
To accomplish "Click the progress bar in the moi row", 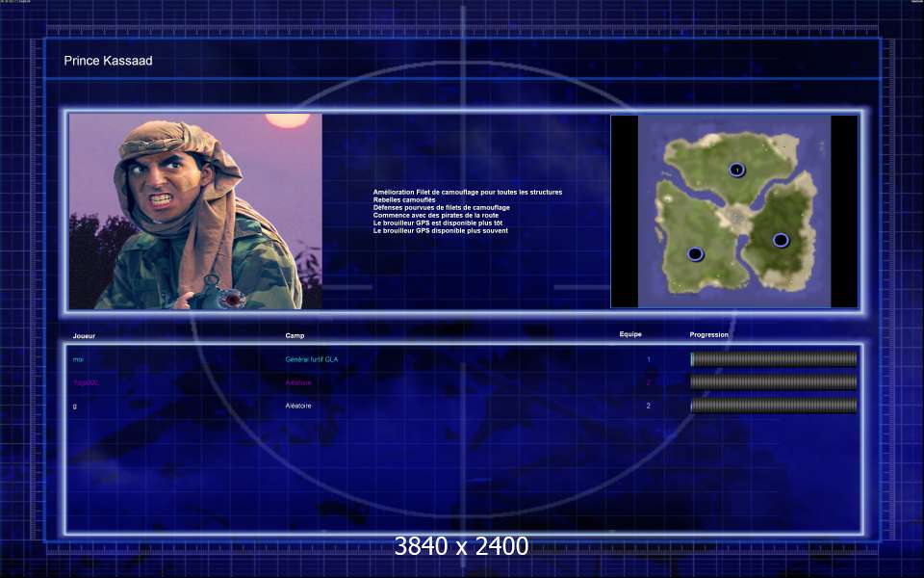I will coord(774,359).
